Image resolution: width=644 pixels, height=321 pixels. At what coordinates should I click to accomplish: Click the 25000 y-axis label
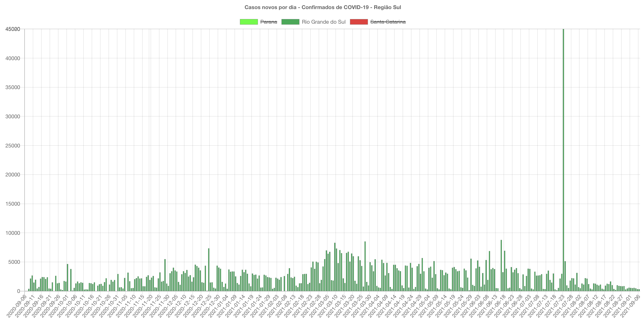pyautogui.click(x=12, y=146)
